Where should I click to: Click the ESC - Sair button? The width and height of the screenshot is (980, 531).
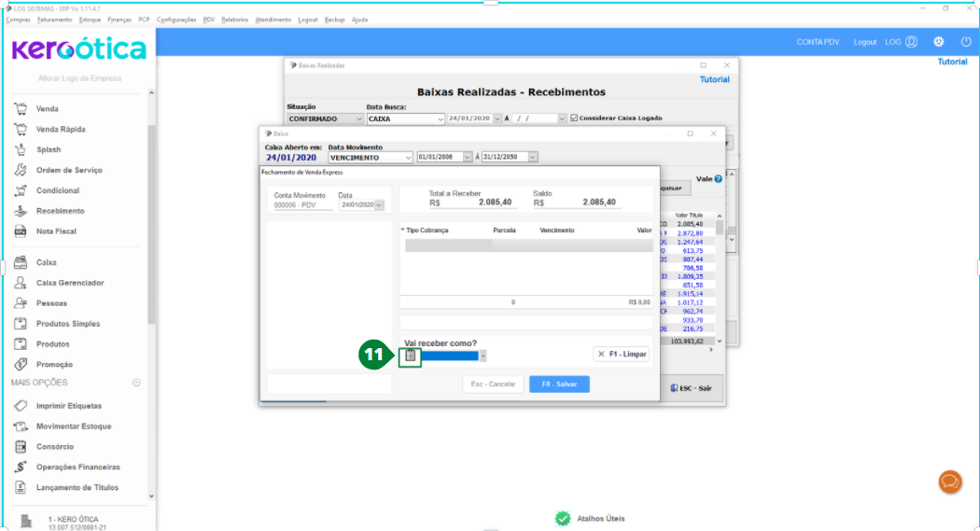(692, 388)
